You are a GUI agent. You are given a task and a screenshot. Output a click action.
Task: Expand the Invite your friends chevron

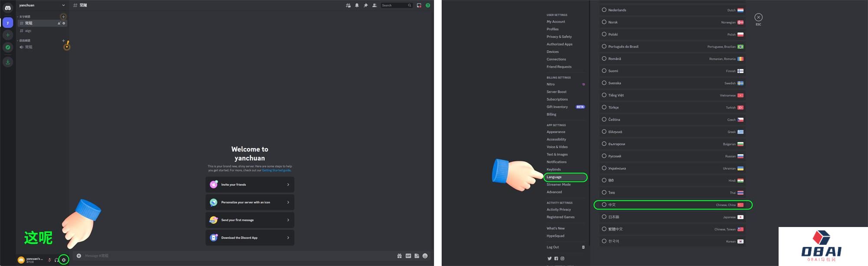coord(288,185)
